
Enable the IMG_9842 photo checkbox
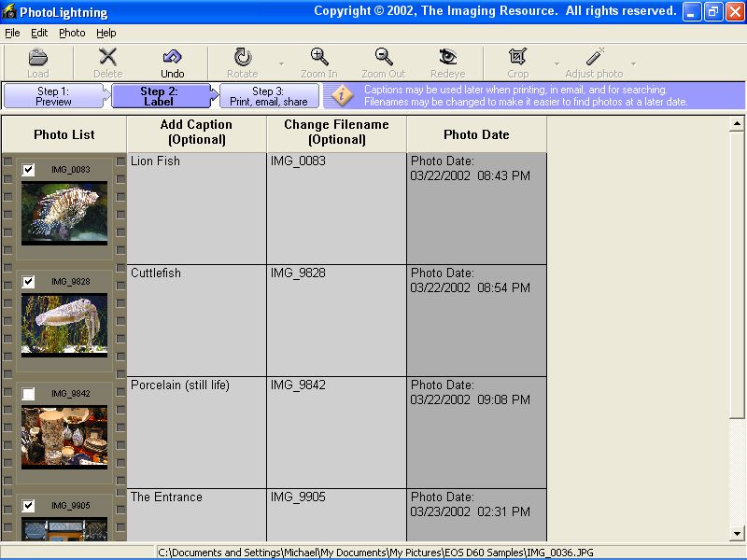29,394
